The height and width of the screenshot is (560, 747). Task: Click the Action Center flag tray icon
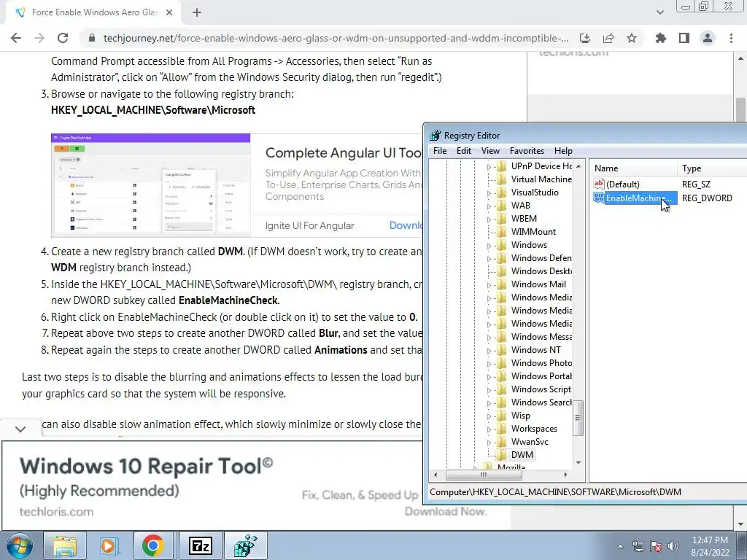pos(656,546)
